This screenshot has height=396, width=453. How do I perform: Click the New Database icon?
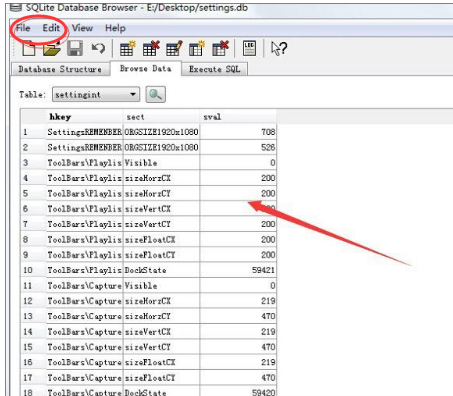[x=29, y=48]
